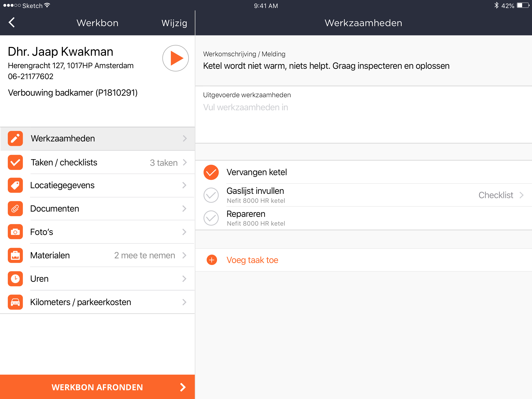Open the Checklist link for Gaslijst invullen

496,195
